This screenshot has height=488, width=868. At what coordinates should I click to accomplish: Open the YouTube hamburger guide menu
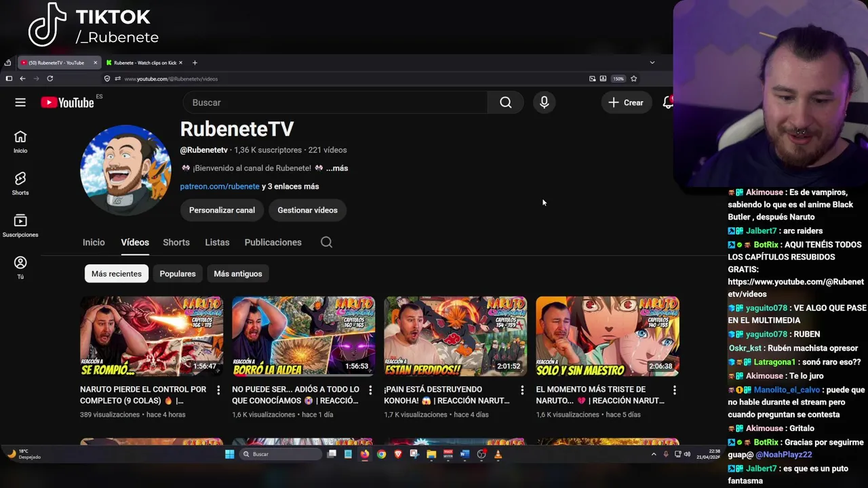tap(20, 102)
